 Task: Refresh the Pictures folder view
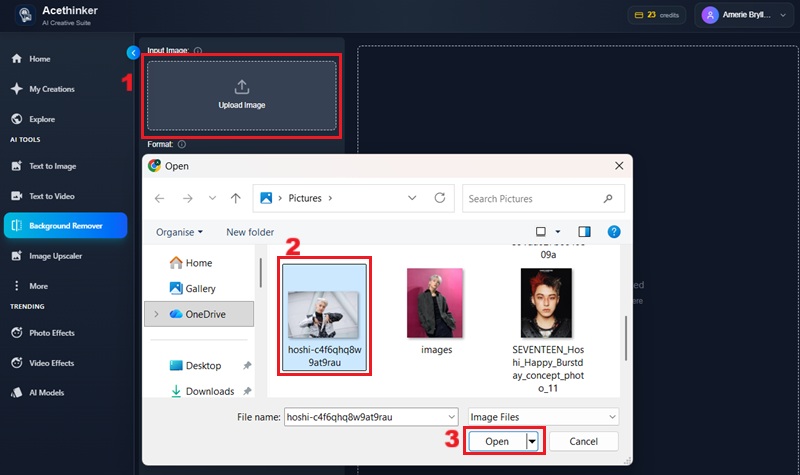tap(440, 198)
